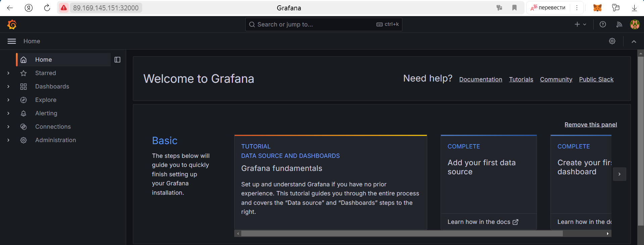Click the horizontal scrollbar left arrow
The image size is (644, 245).
pos(238,234)
